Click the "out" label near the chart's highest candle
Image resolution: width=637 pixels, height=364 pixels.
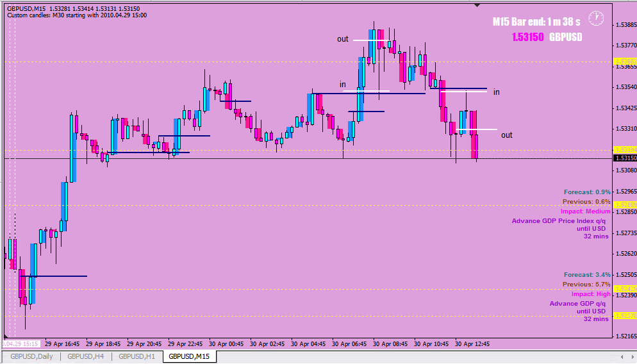tap(342, 39)
